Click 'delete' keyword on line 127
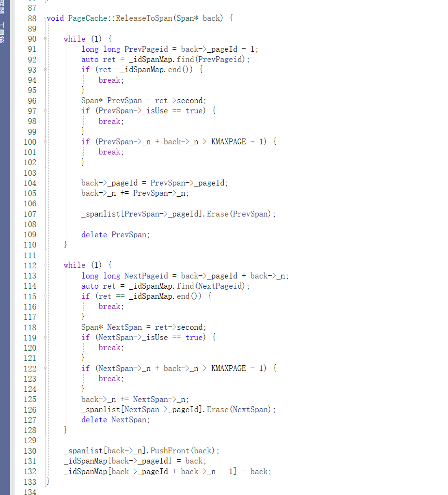 coord(94,419)
